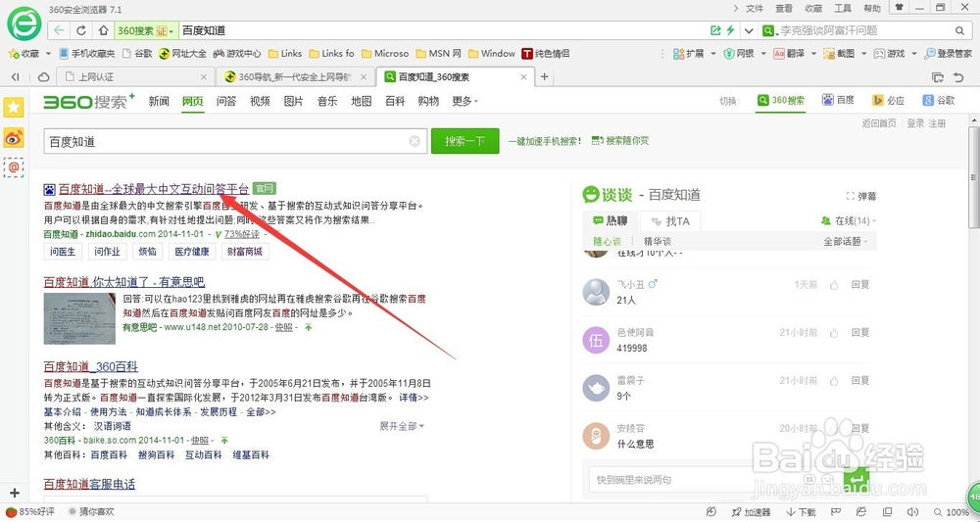Expand the 翻译 dropdown arrow
980x522 pixels.
(813, 54)
